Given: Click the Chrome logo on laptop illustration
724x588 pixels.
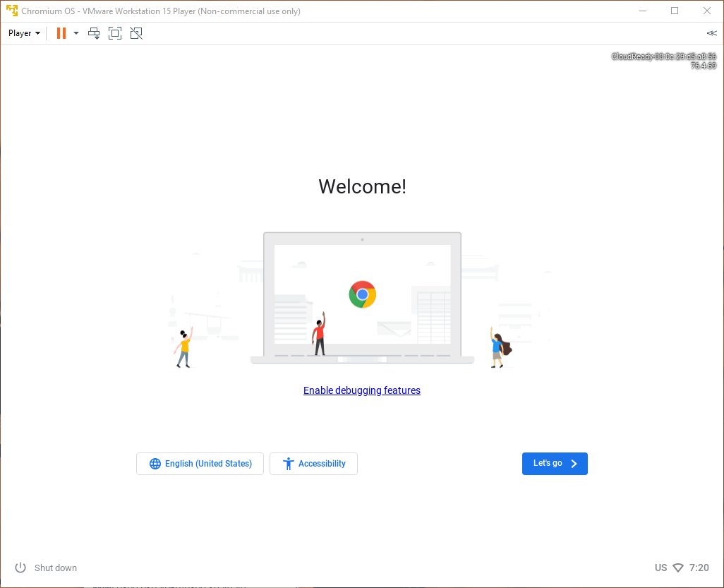Looking at the screenshot, I should click(363, 294).
